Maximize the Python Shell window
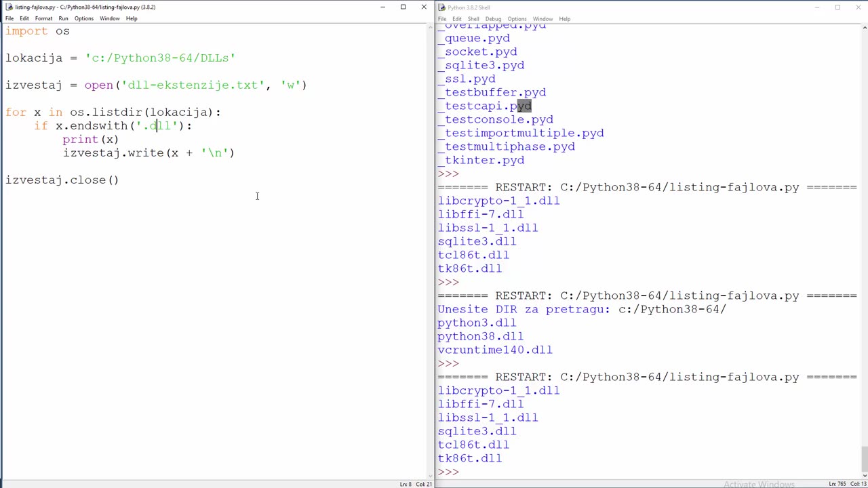This screenshot has height=488, width=868. coord(837,7)
